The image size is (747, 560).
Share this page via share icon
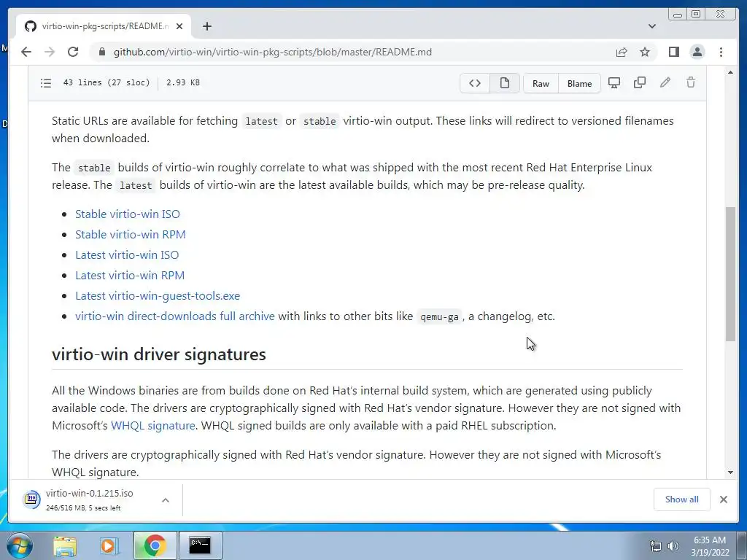point(622,52)
